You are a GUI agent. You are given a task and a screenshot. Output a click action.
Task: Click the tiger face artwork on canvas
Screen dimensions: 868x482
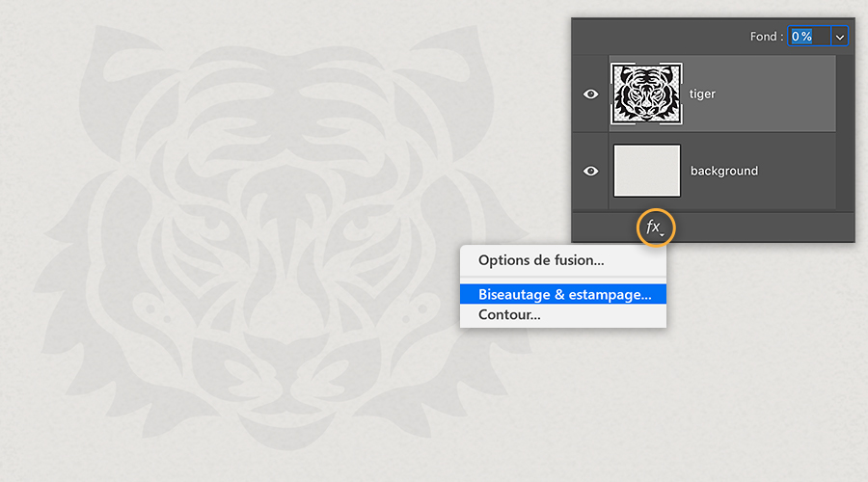click(283, 238)
